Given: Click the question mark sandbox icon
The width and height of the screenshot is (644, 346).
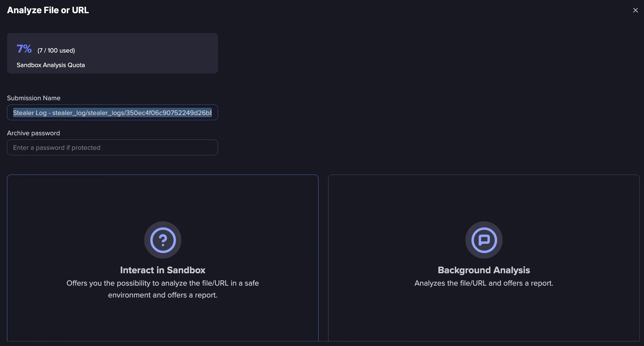Looking at the screenshot, I should click(163, 240).
